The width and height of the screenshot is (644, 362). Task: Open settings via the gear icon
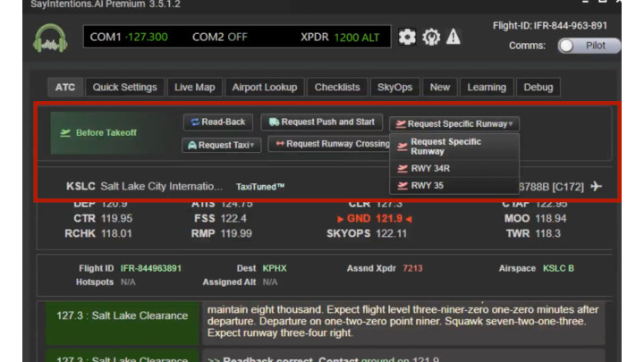click(407, 37)
